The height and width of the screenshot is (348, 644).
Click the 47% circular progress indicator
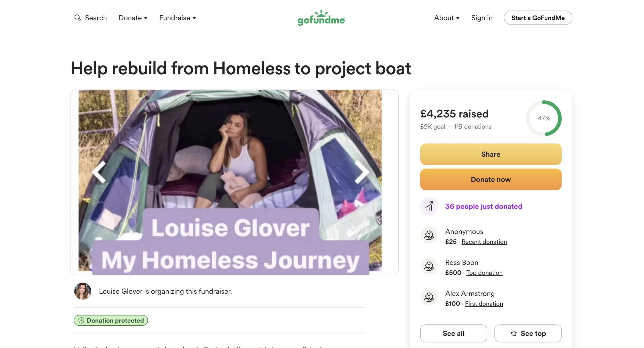click(544, 118)
